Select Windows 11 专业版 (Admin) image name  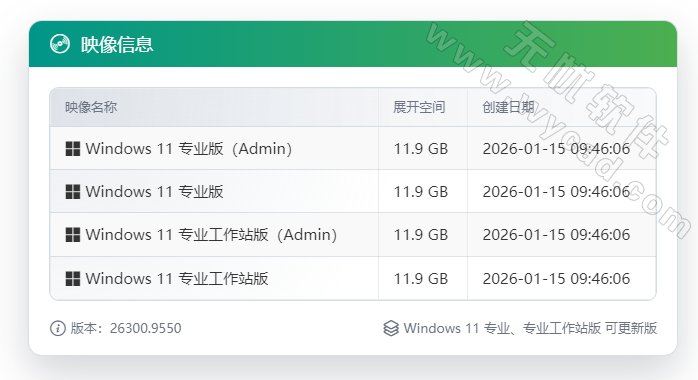pyautogui.click(x=189, y=149)
